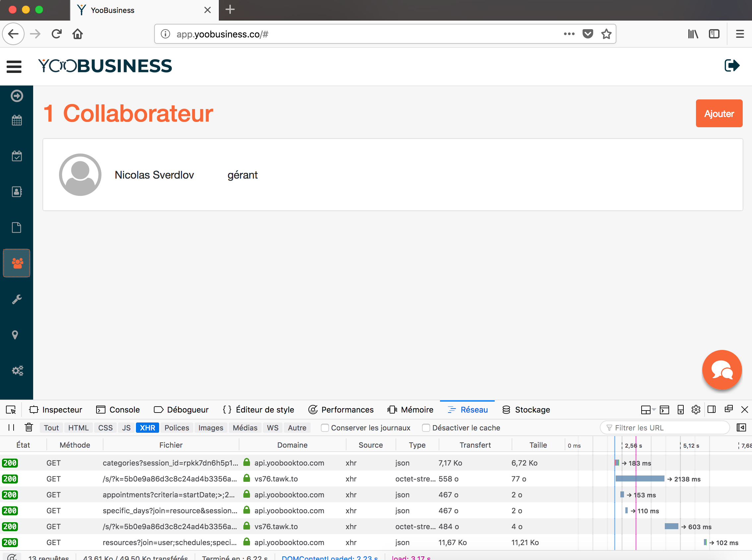Image resolution: width=752 pixels, height=560 pixels.
Task: Open the address book icon in the sidebar
Action: click(17, 192)
